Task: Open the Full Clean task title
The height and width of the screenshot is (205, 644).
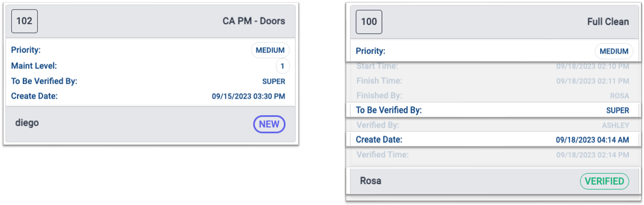Action: click(608, 22)
